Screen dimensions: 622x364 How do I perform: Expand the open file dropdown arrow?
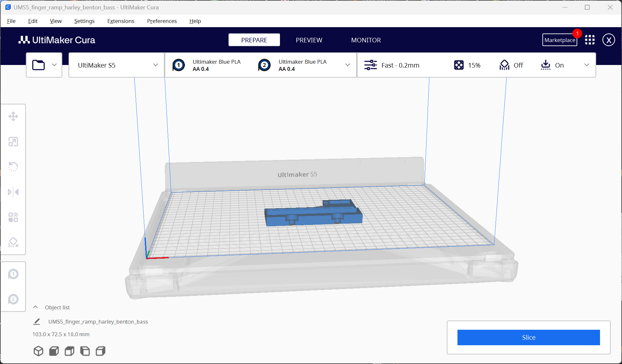click(54, 65)
